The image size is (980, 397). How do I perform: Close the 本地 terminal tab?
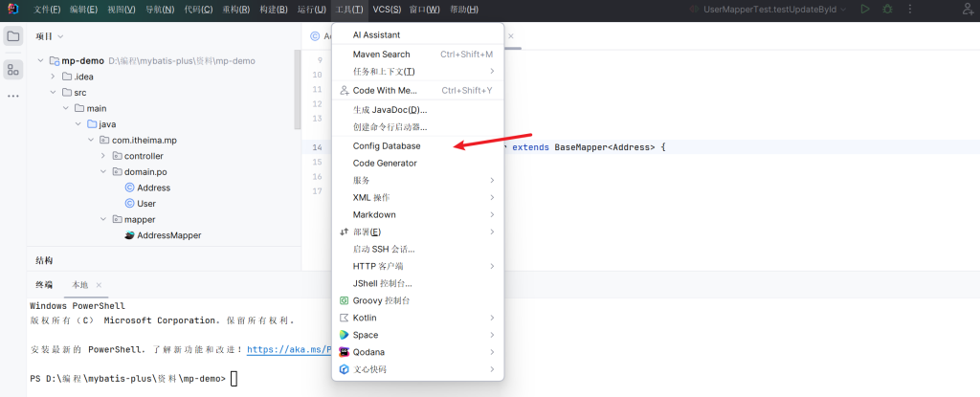click(99, 285)
